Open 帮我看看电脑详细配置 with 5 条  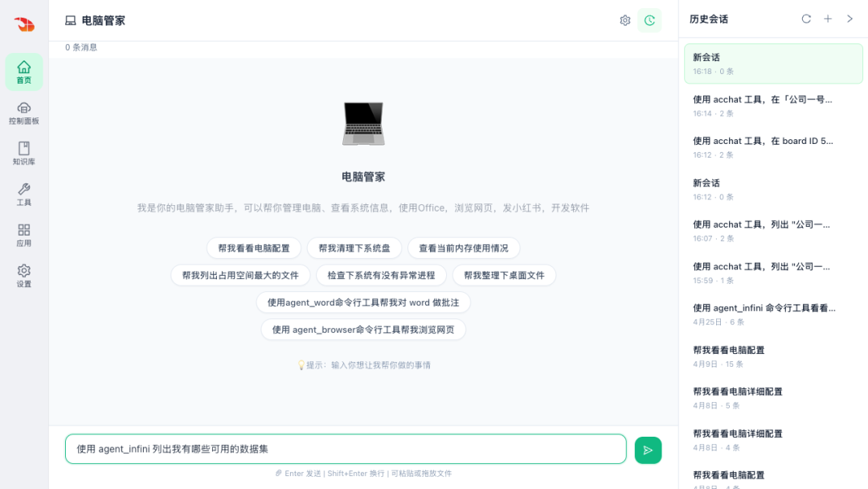(x=773, y=398)
